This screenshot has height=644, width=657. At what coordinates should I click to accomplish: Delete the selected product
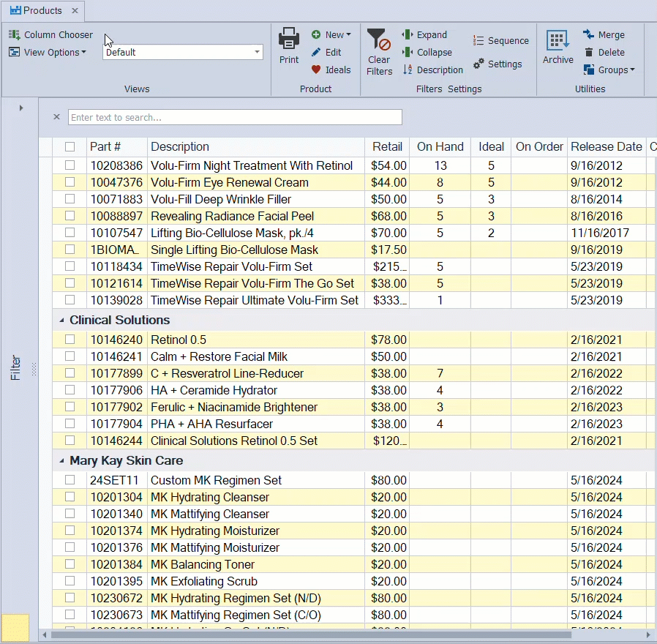point(604,53)
